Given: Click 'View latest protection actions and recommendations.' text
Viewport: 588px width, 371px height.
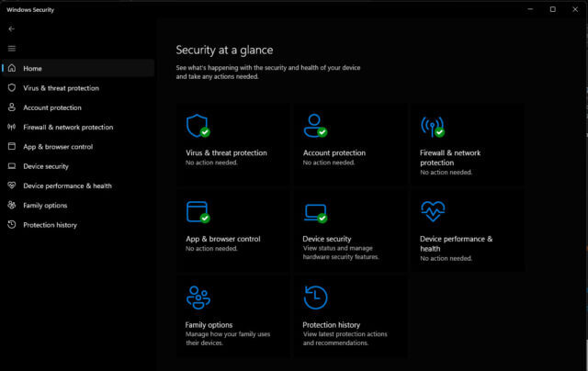Looking at the screenshot, I should (x=345, y=338).
